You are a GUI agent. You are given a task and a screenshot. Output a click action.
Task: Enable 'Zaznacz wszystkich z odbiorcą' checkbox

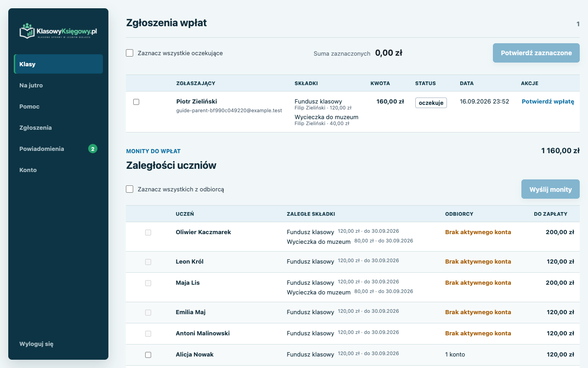(x=130, y=189)
